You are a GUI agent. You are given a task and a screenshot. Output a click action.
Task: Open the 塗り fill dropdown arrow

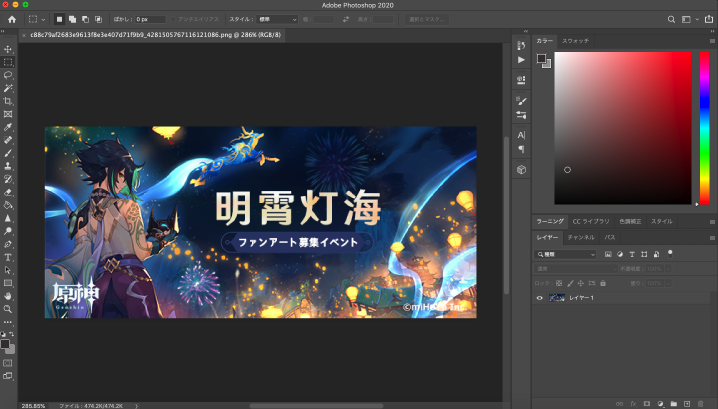(668, 283)
